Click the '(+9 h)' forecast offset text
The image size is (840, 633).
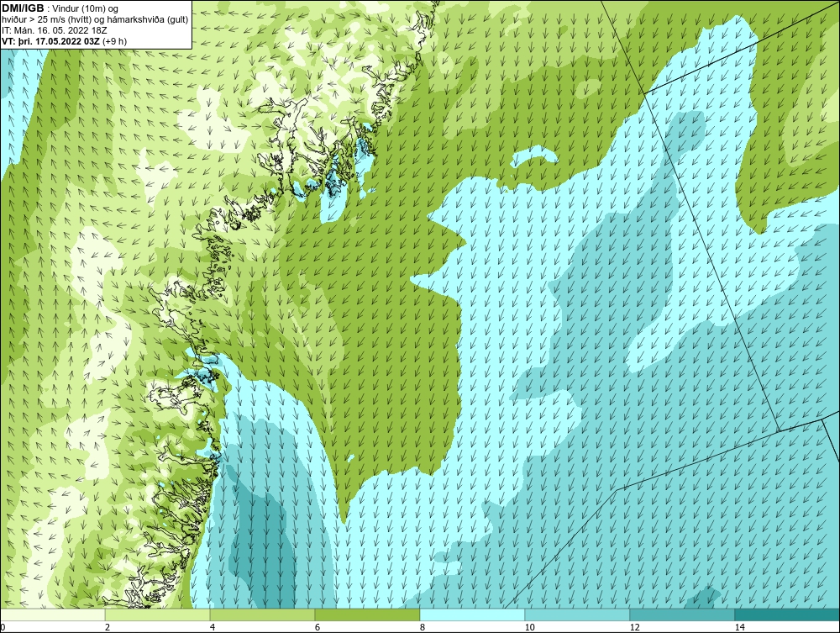coord(114,41)
